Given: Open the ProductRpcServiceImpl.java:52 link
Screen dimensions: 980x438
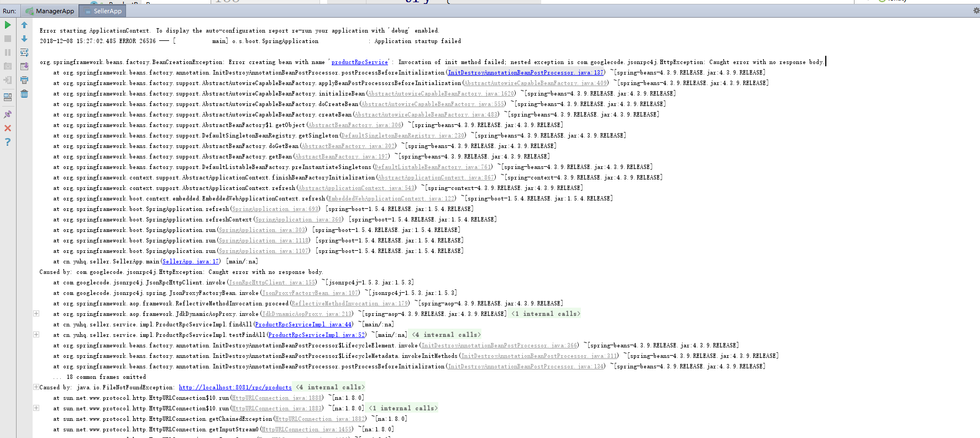Looking at the screenshot, I should (317, 335).
